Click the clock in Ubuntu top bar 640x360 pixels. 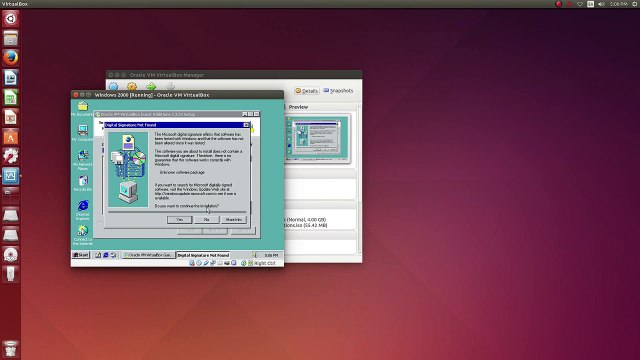coord(618,4)
